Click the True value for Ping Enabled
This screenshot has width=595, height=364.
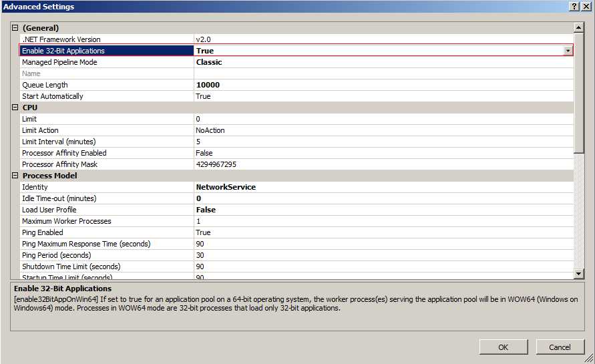point(203,232)
